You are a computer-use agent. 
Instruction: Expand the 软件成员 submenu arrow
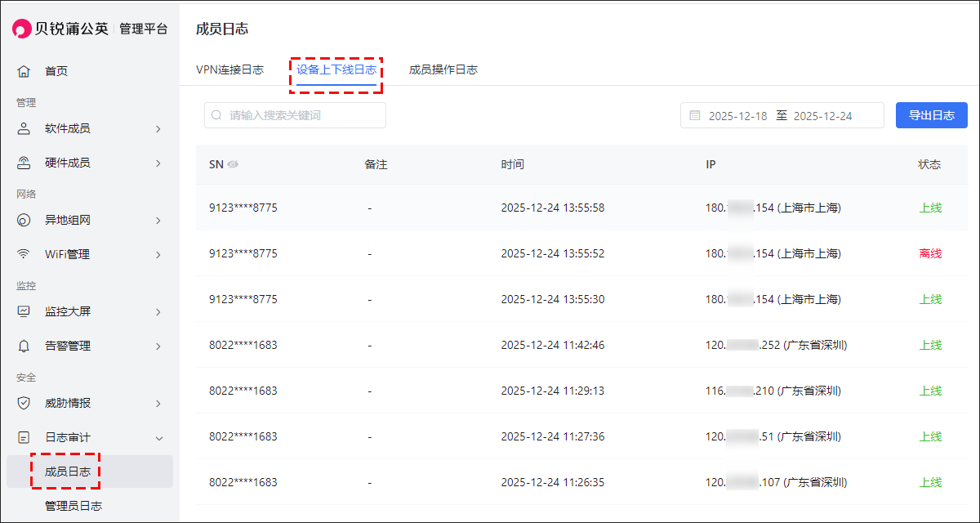(158, 129)
